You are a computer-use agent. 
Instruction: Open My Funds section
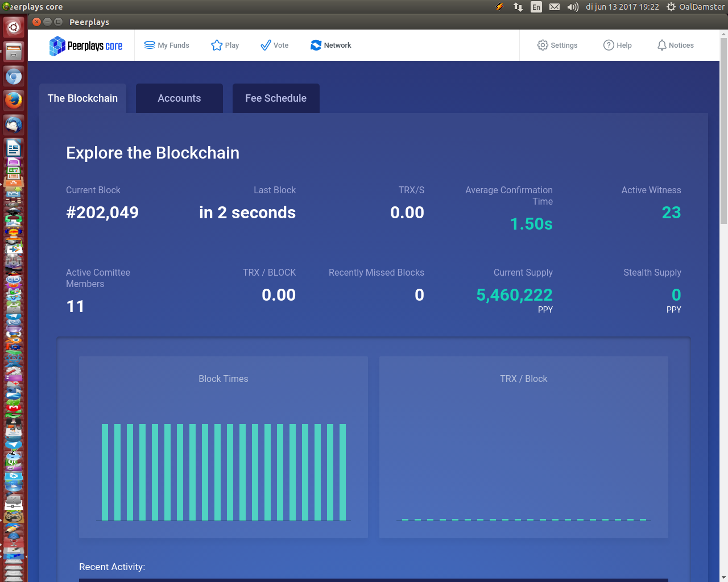(167, 45)
